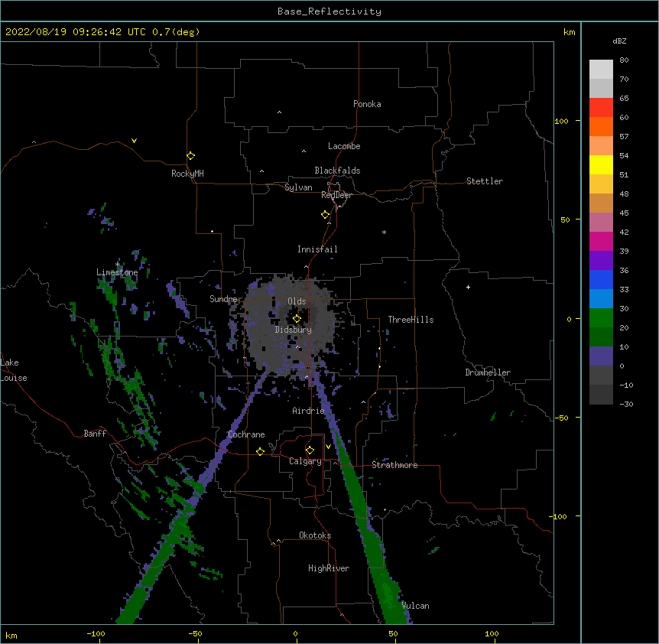The image size is (659, 644).
Task: Click the 80 value in the dBZ legend
Action: (624, 60)
